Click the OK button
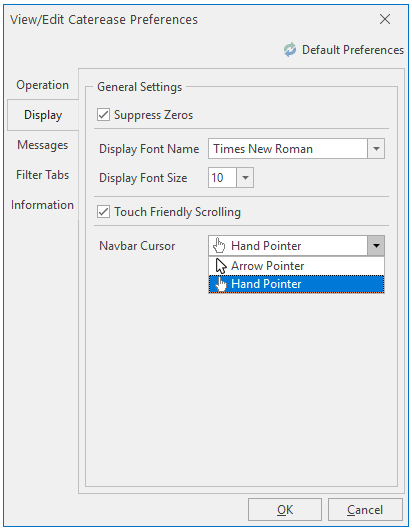 click(x=285, y=510)
